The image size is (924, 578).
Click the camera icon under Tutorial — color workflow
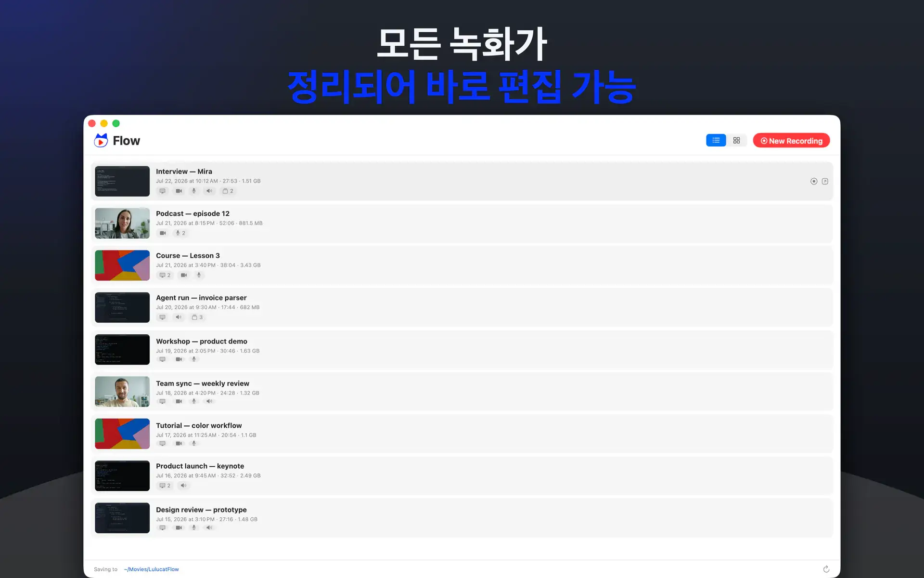tap(179, 444)
